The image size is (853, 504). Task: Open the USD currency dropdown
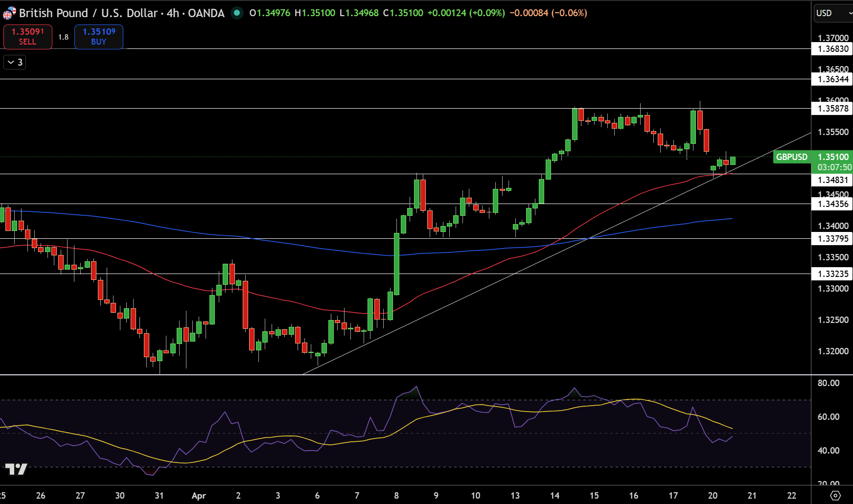(x=833, y=13)
